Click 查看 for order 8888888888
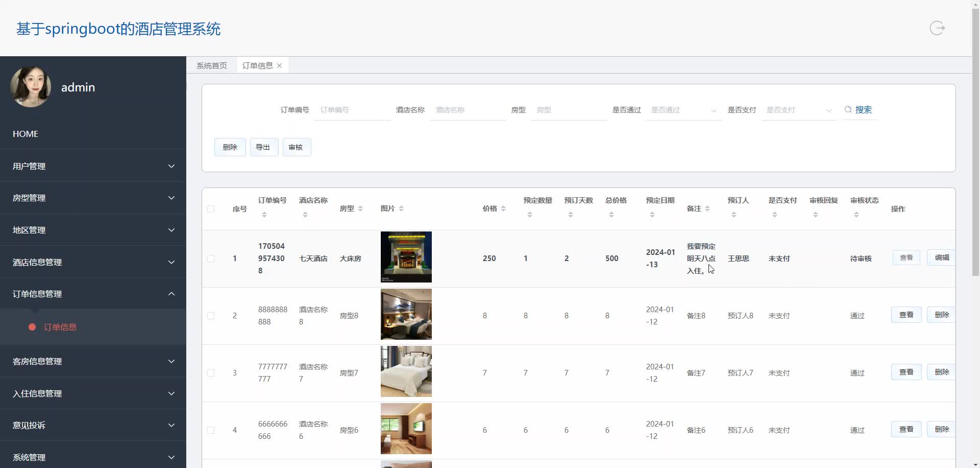980x468 pixels. pyautogui.click(x=906, y=315)
